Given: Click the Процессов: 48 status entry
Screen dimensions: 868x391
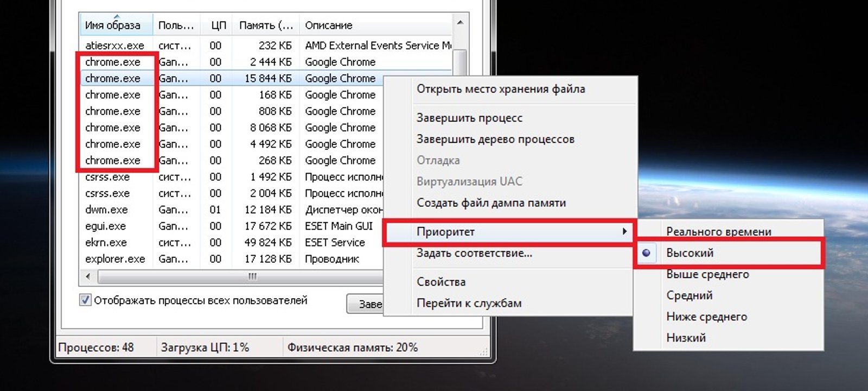Looking at the screenshot, I should (96, 348).
